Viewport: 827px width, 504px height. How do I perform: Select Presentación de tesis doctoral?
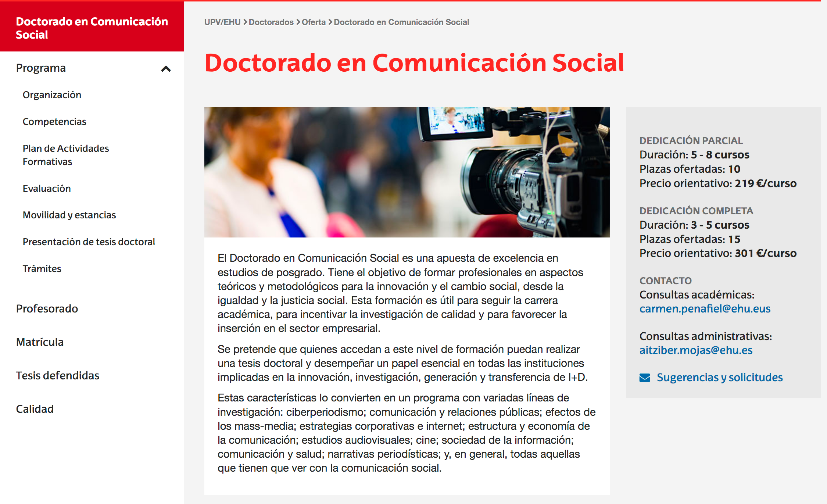(x=89, y=242)
